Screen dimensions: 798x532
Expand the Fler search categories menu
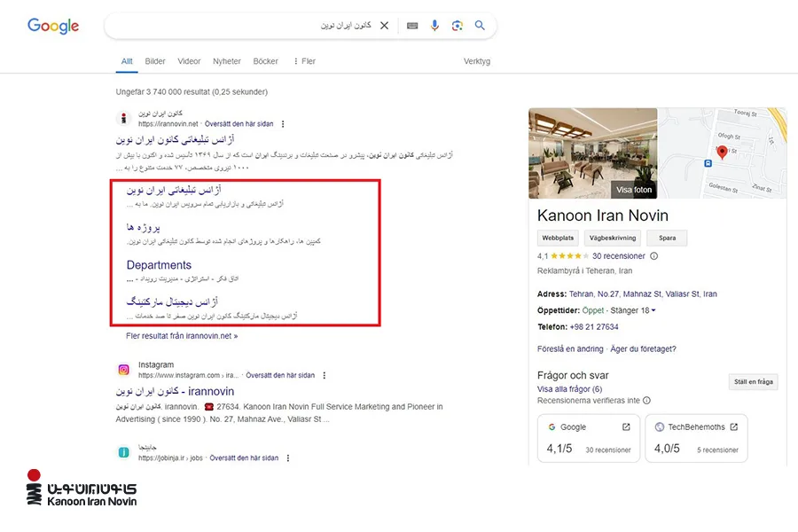[x=304, y=61]
